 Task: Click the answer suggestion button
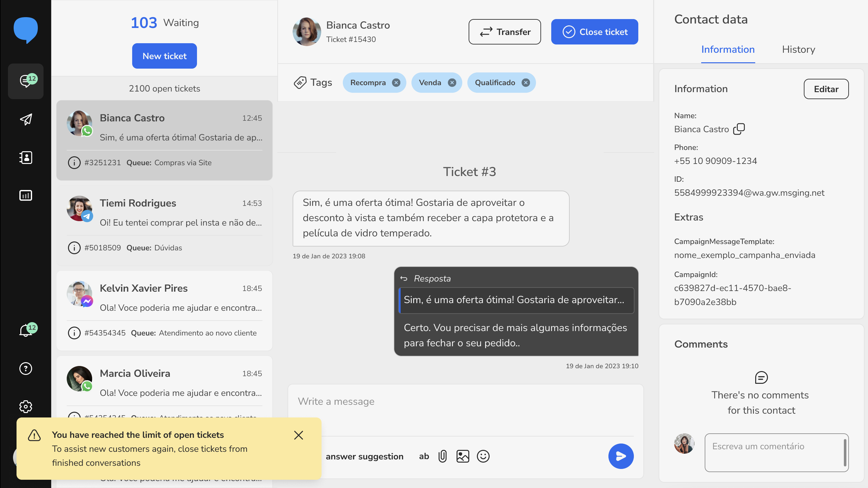pos(364,456)
